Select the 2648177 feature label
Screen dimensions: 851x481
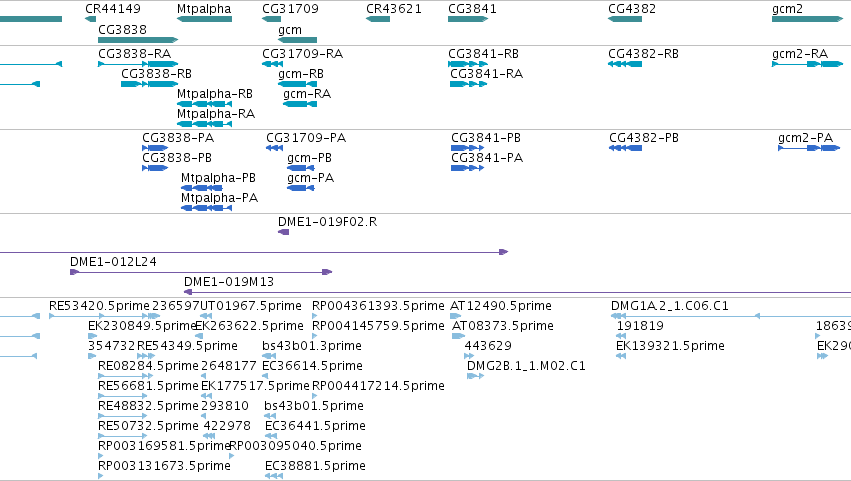click(228, 366)
